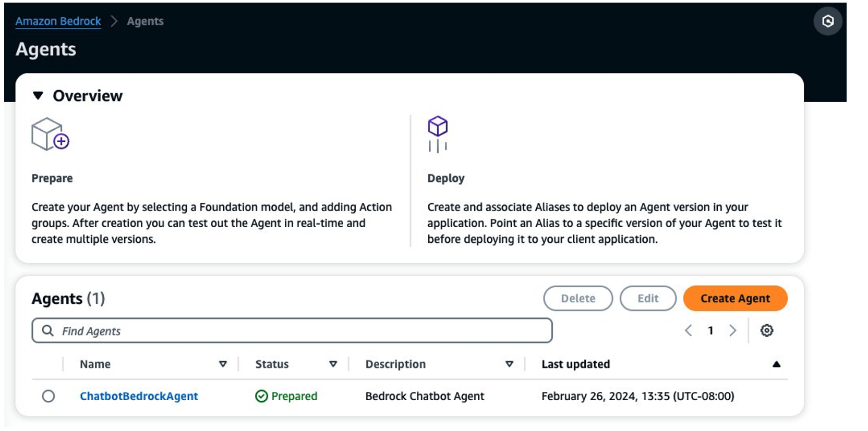The width and height of the screenshot is (868, 431).
Task: Go to next page arrow
Action: click(732, 330)
